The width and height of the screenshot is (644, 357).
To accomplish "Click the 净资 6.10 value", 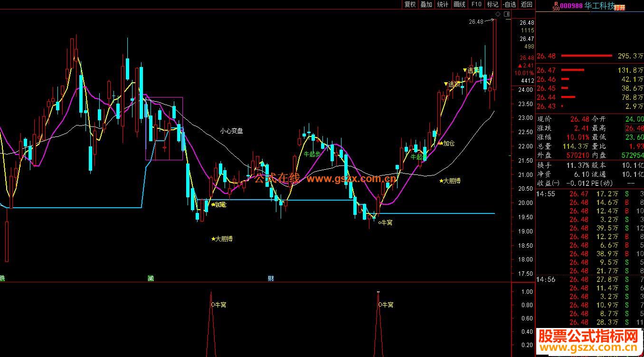I will pos(581,174).
